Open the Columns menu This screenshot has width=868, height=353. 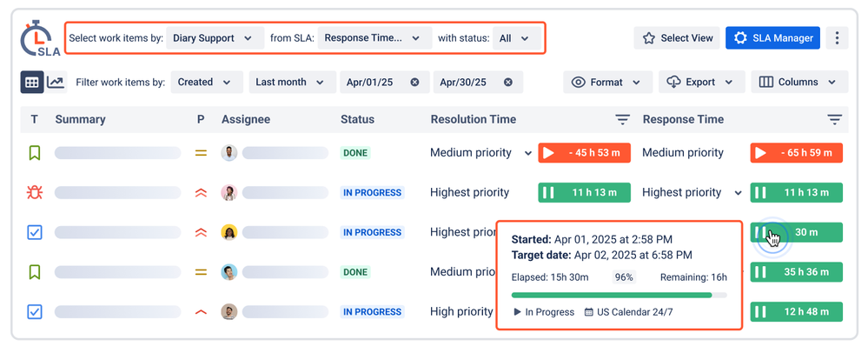[799, 82]
